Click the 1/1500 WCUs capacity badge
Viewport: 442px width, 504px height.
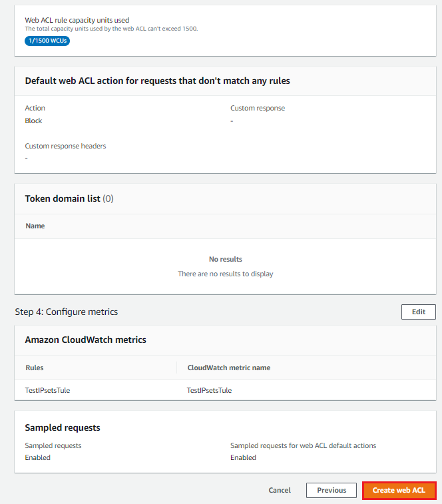47,41
